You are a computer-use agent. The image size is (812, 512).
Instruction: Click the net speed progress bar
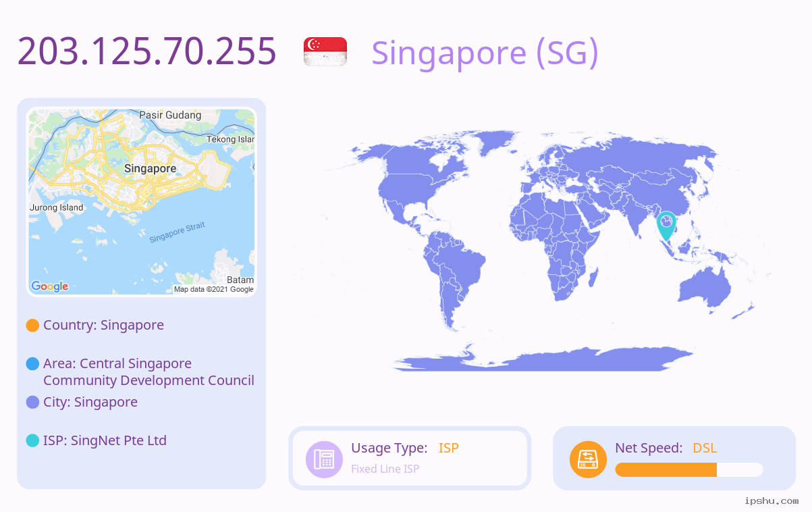pyautogui.click(x=689, y=470)
